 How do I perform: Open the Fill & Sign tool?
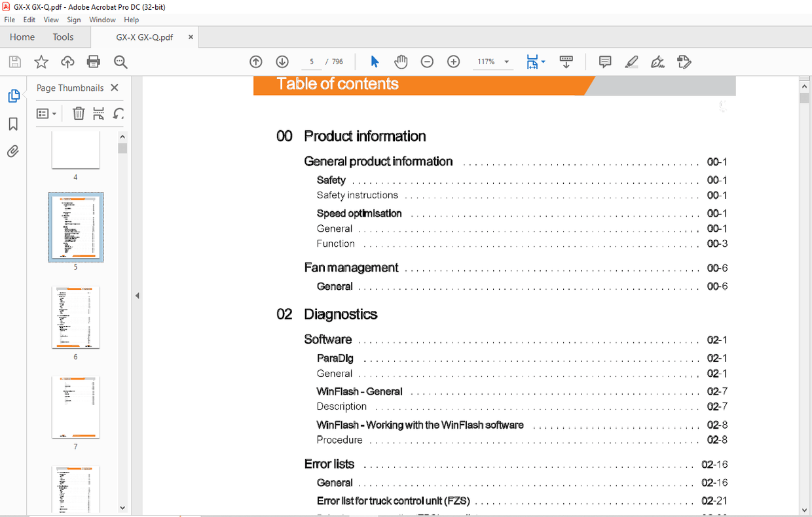point(657,61)
